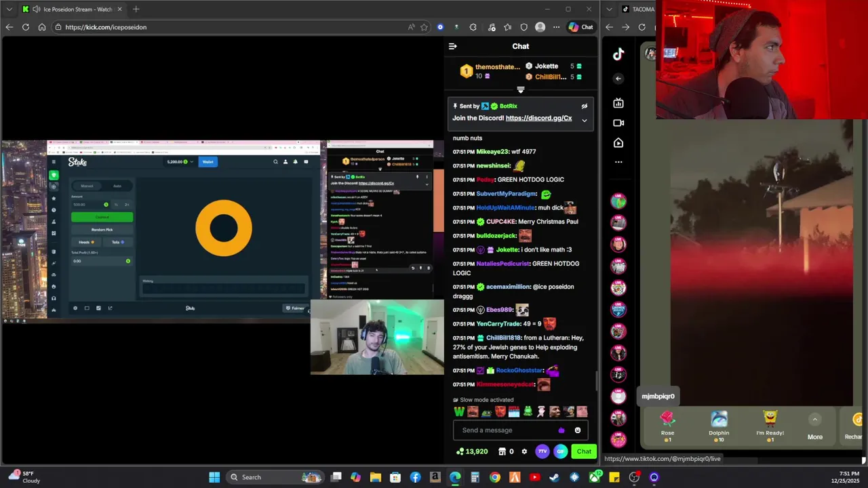Screen dimensions: 868x488
Task: Open Edge Settings and more menu
Action: click(x=556, y=27)
